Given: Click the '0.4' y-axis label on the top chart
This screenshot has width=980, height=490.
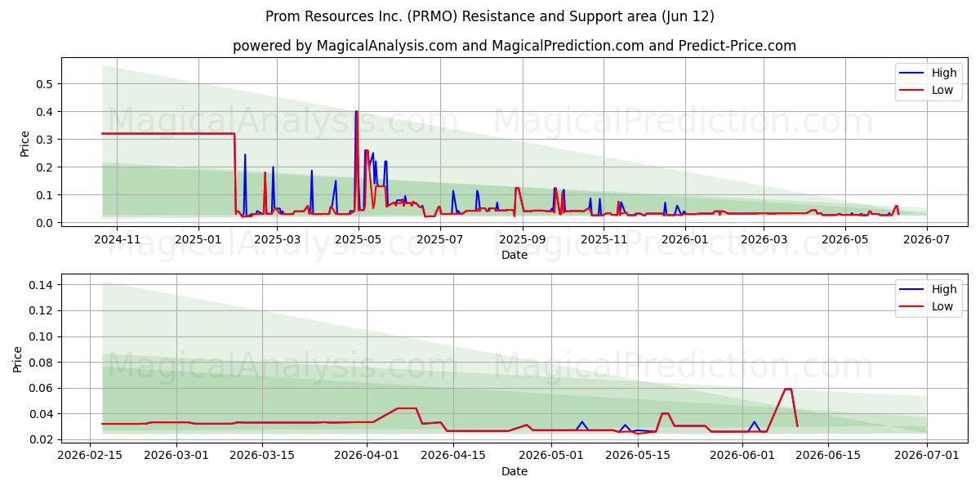Looking at the screenshot, I should pyautogui.click(x=45, y=112).
